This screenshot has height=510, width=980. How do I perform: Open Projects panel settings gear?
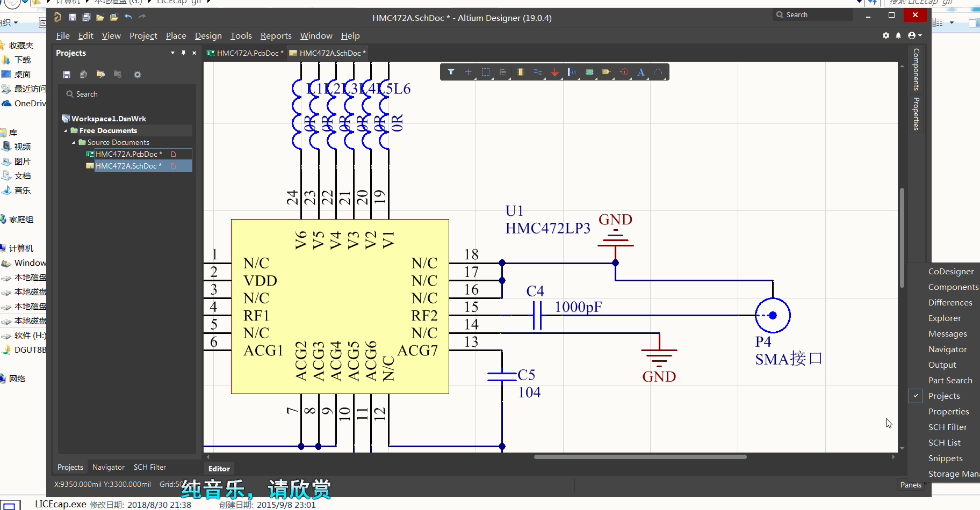[x=138, y=75]
